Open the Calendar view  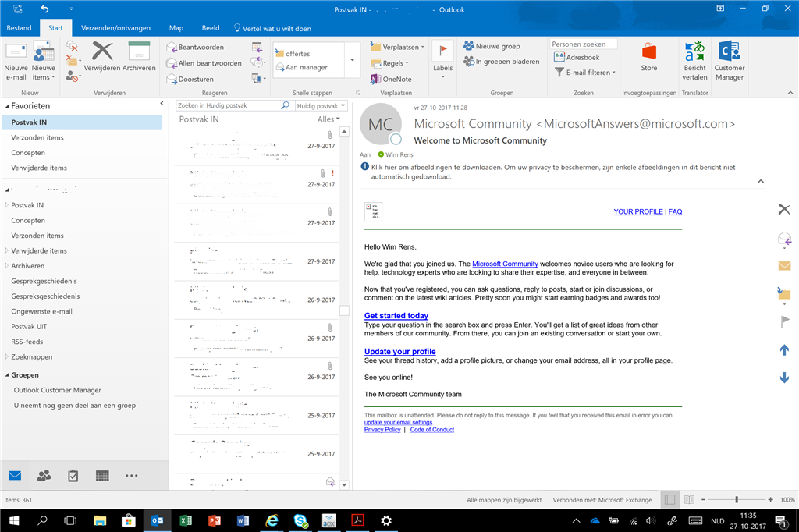coord(102,475)
